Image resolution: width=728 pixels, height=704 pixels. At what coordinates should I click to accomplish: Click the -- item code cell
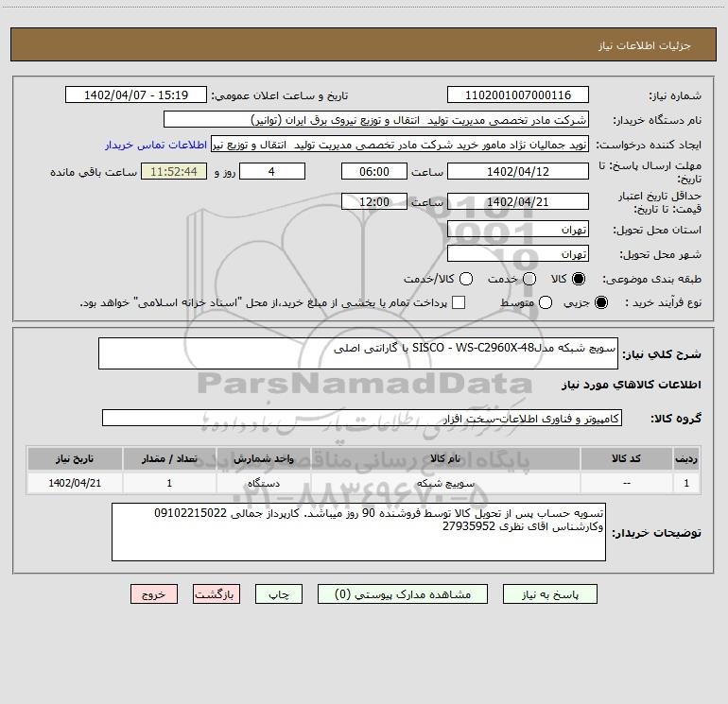(626, 483)
